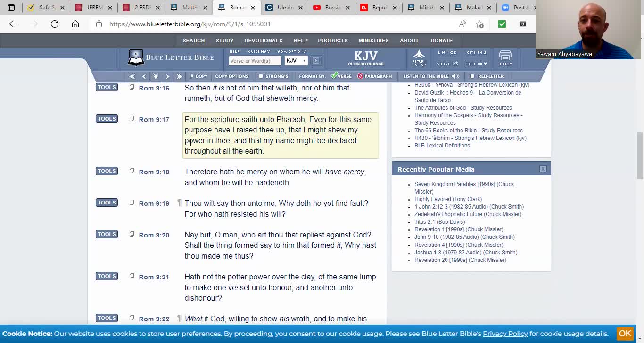
Task: Open TOOLS for Rom 9:20
Action: (x=107, y=234)
